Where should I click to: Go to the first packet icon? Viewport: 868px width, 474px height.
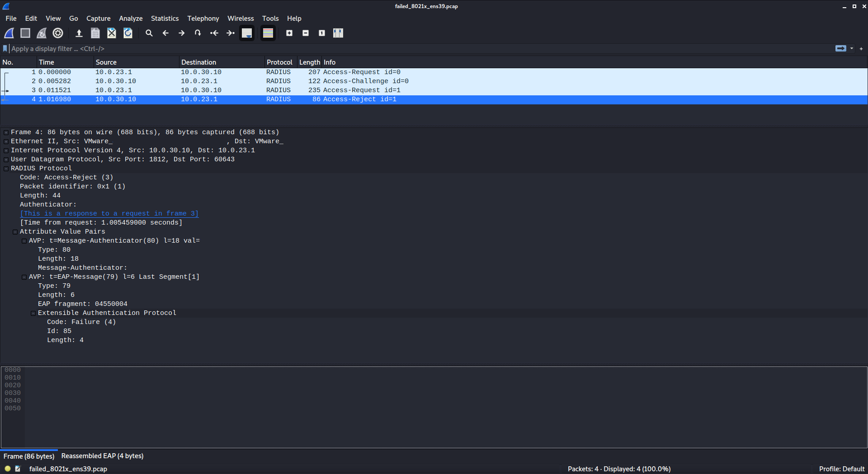point(214,33)
